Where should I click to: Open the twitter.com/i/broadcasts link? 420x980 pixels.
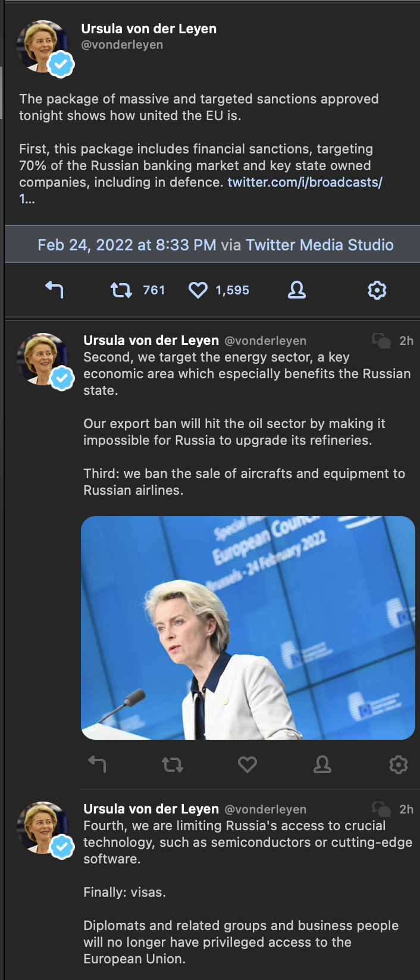(305, 182)
